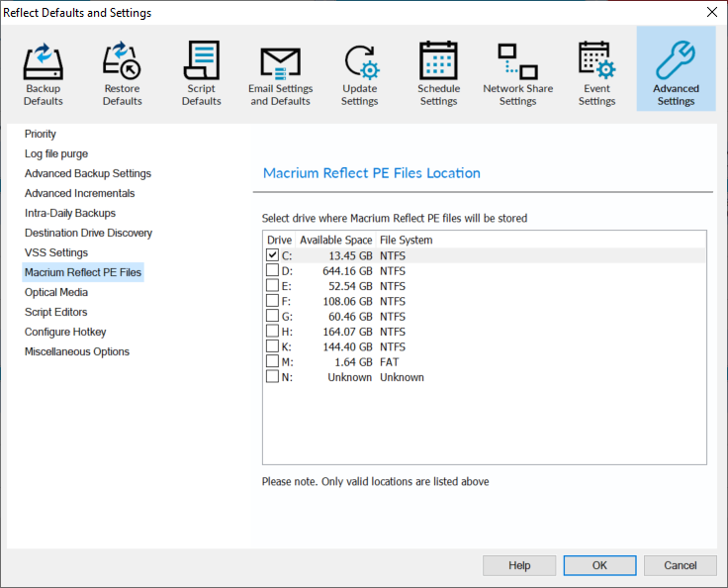Screen dimensions: 728x588
Task: Open the Restore Defaults section
Action: pos(122,73)
